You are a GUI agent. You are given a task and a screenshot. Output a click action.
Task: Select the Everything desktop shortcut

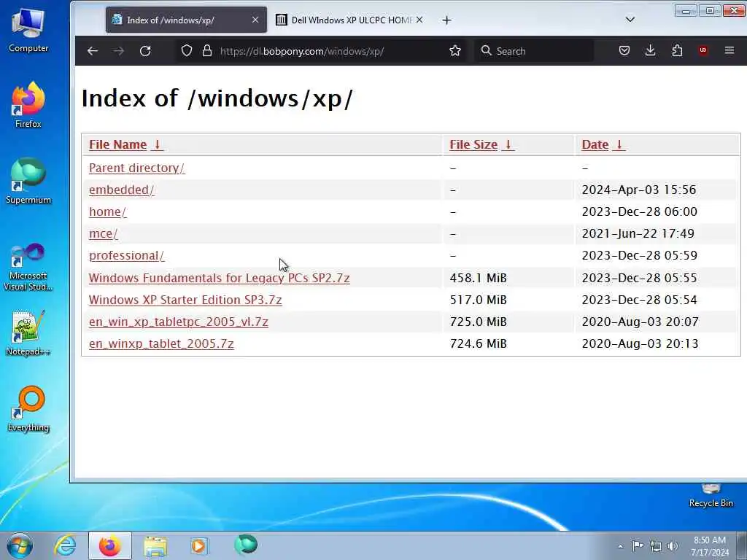(28, 409)
